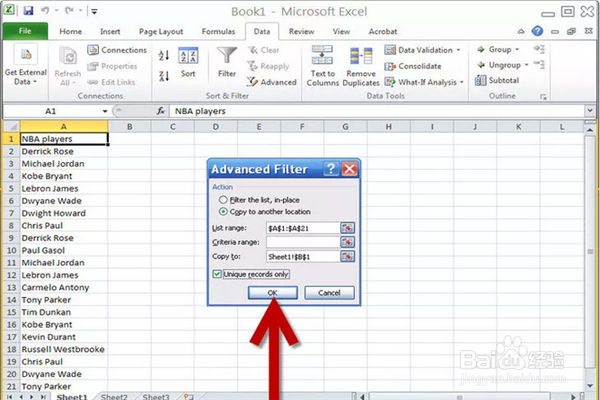Open Customize Quick Access Toolbar dropdown
Image resolution: width=600 pixels, height=400 pixels.
click(x=94, y=11)
